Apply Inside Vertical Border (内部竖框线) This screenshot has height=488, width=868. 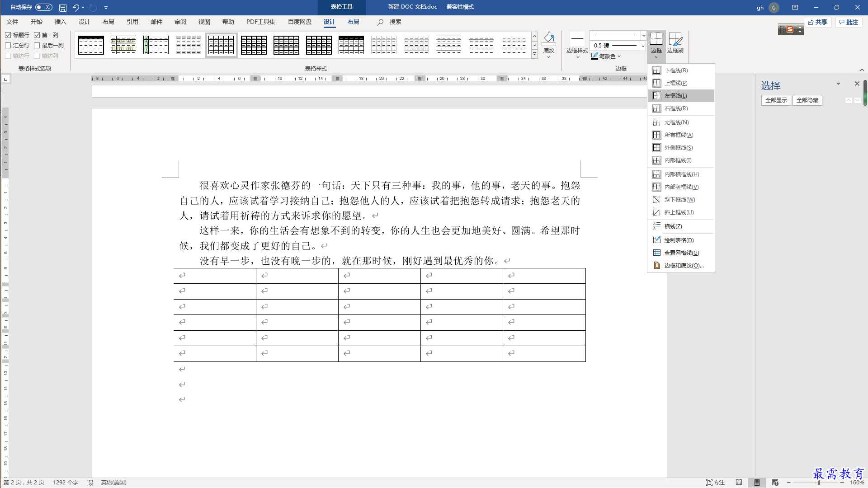(x=681, y=187)
